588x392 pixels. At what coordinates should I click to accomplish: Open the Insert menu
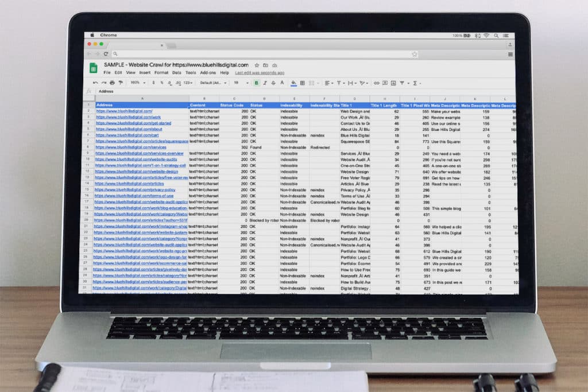145,73
